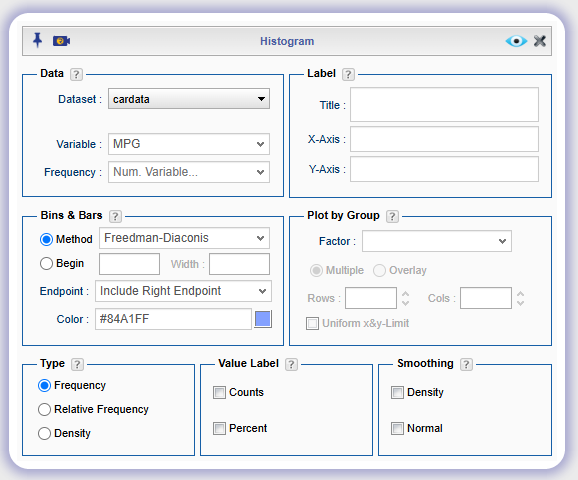Increase the Rows stepper value
The image size is (578, 480).
click(405, 294)
